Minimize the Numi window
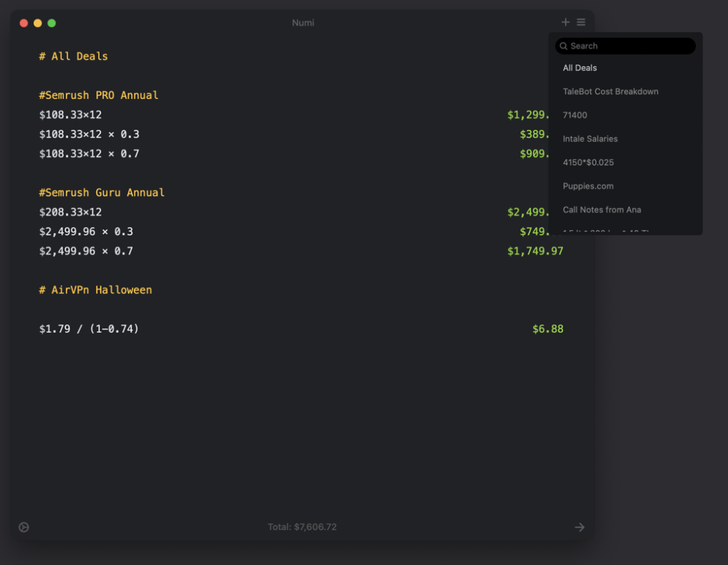The height and width of the screenshot is (565, 728). click(x=38, y=23)
